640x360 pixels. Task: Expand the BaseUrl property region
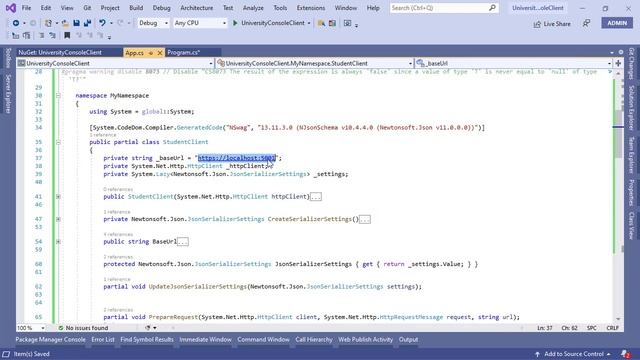click(x=58, y=242)
